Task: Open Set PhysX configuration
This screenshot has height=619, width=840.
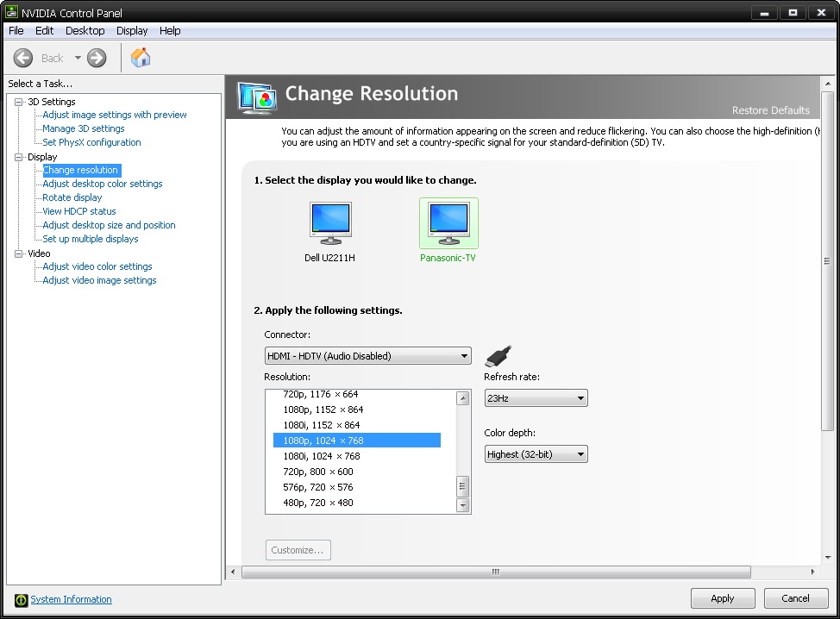Action: [x=91, y=142]
